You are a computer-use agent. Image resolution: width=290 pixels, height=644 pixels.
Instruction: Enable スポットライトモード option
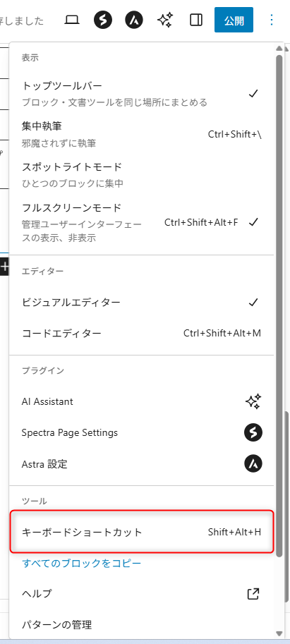(x=141, y=175)
